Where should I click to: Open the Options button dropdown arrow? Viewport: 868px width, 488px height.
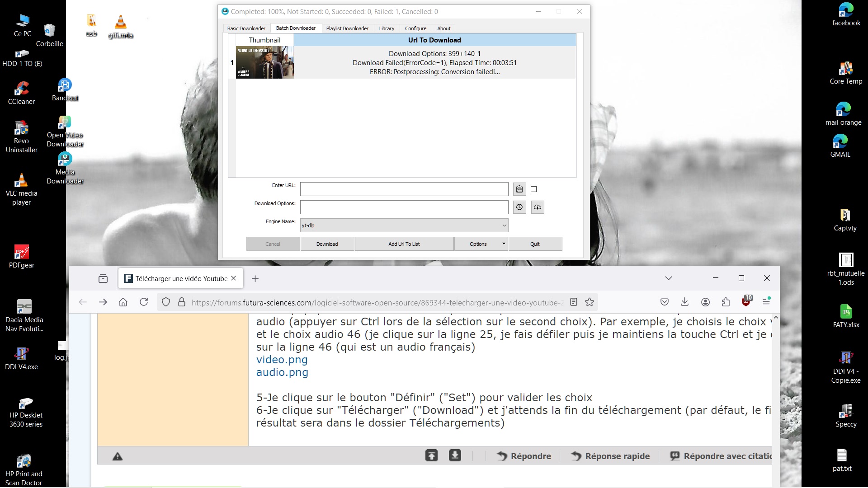tap(504, 244)
